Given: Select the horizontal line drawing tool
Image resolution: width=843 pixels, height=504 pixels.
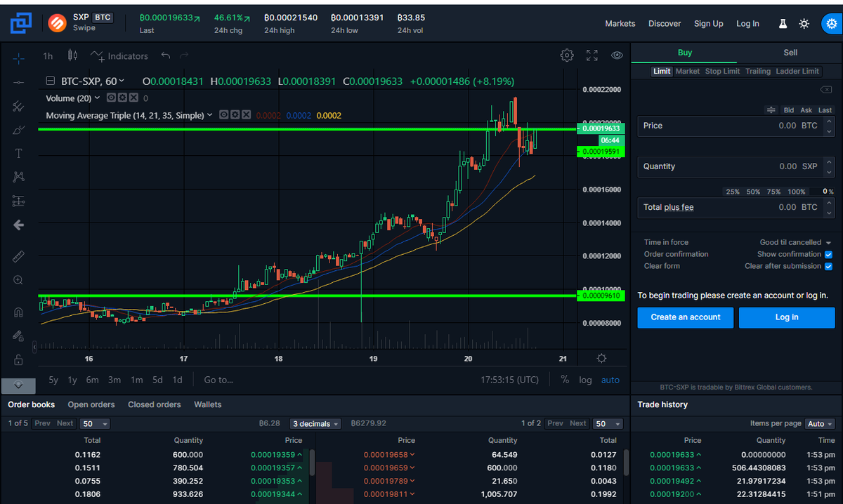Looking at the screenshot, I should click(x=19, y=83).
